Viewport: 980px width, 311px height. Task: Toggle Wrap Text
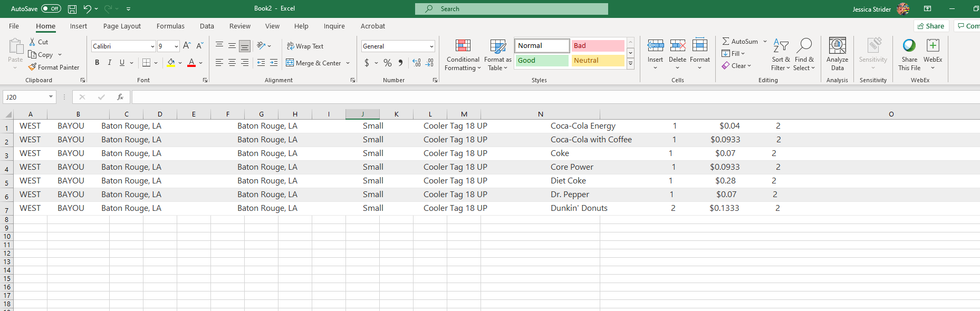click(x=305, y=46)
